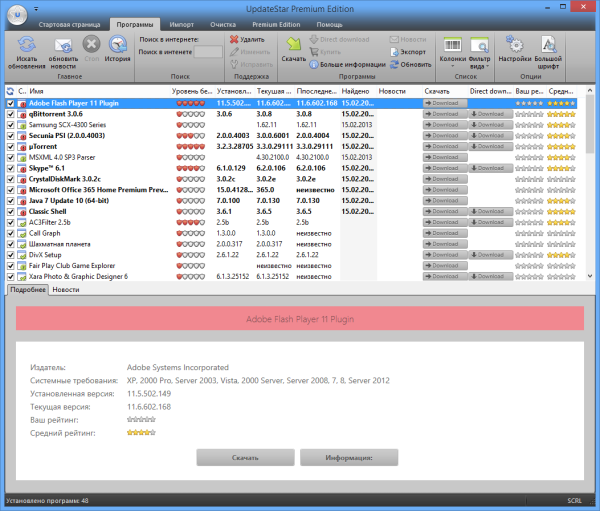Viewport: 600px width, 511px height.
Task: Select the Xara Photo & Graphic Designer 6 row
Action: click(x=291, y=276)
